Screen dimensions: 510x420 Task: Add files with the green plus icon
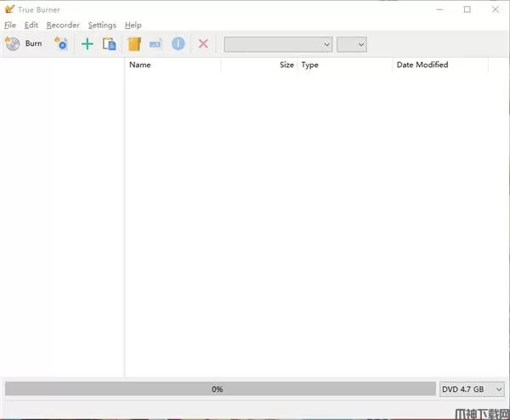coord(87,43)
